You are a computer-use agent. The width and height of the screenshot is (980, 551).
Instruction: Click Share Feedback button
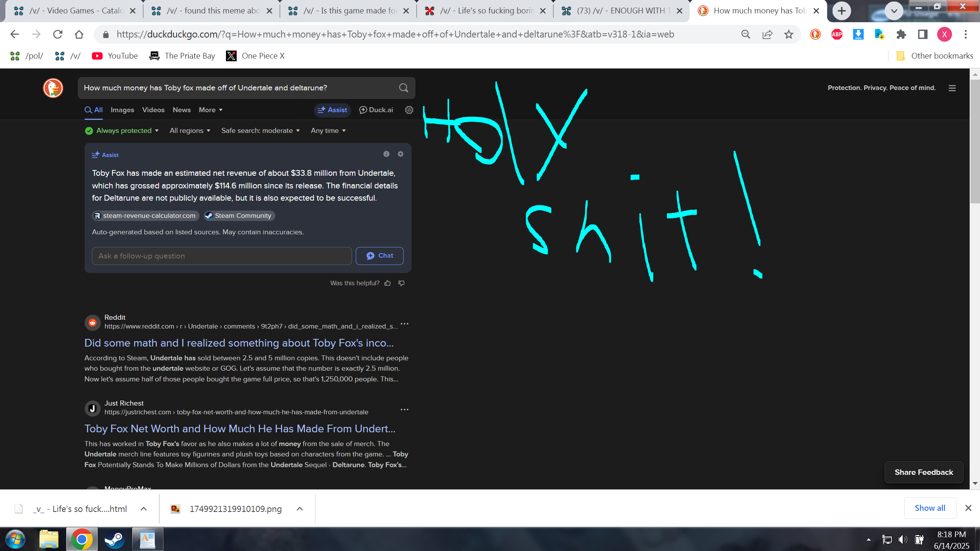[x=924, y=472]
